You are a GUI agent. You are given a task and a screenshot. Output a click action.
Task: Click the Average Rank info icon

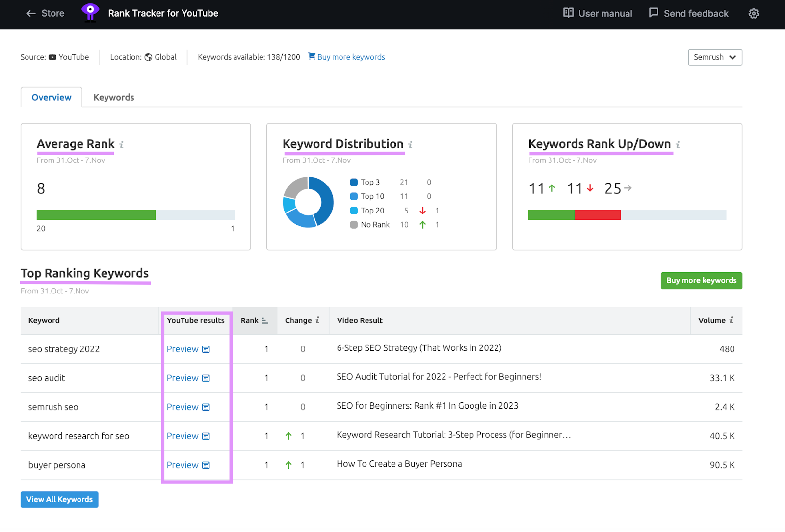coord(121,145)
